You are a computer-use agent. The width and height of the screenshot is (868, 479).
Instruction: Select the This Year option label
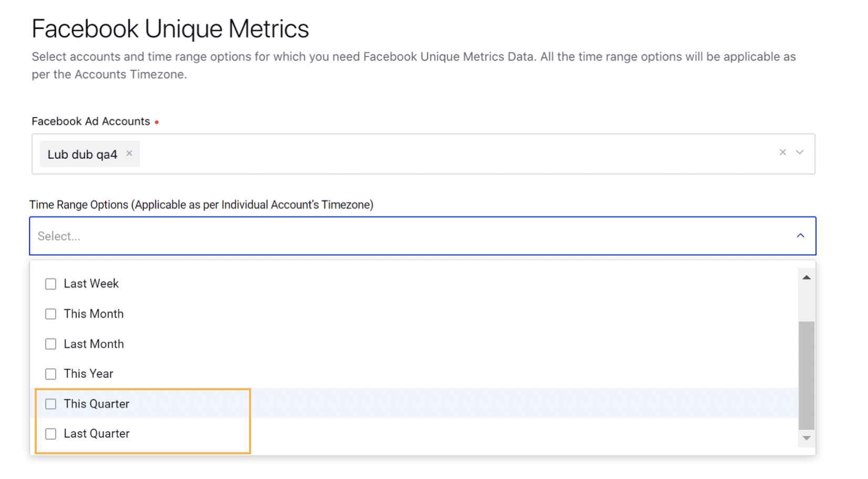(88, 373)
